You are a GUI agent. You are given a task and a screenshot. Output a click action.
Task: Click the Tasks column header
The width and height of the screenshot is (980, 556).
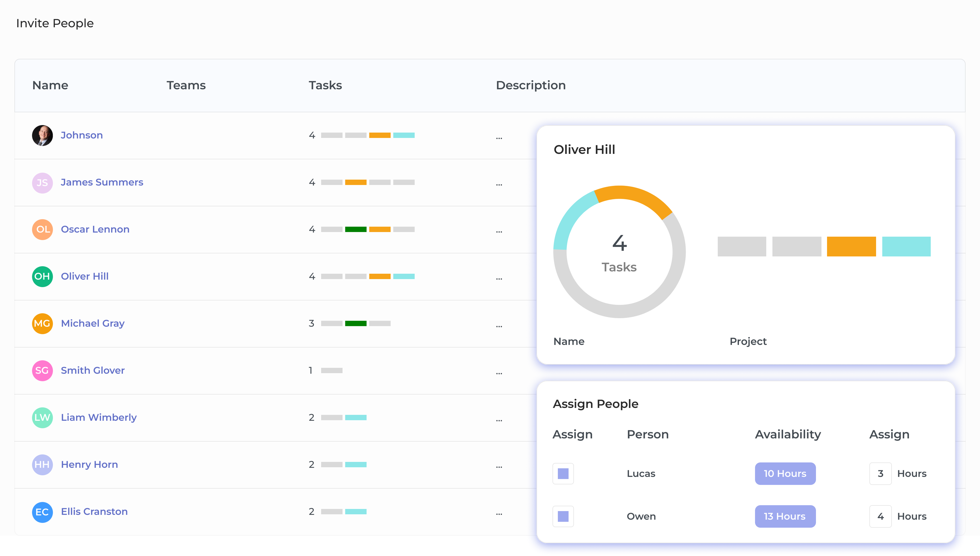click(x=325, y=85)
